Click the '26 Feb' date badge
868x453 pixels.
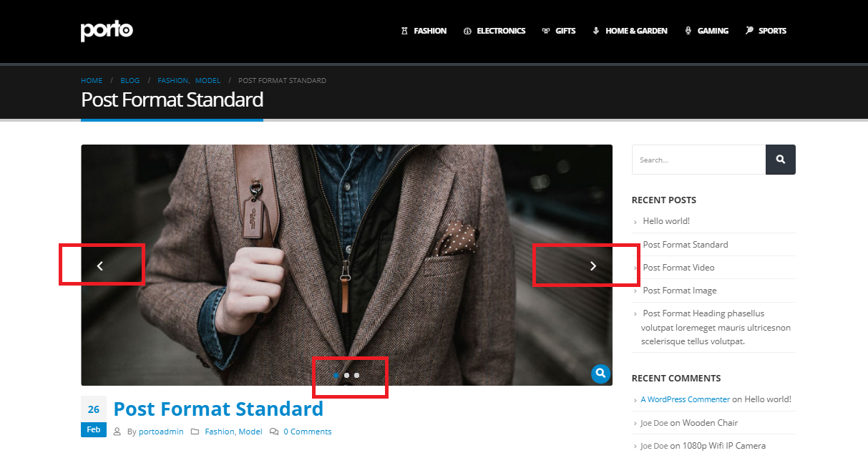94,417
